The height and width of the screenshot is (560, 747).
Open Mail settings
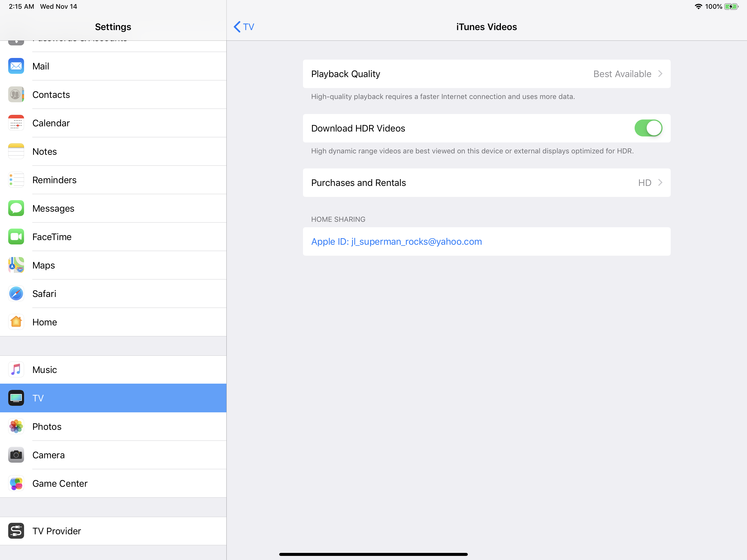[x=113, y=66]
